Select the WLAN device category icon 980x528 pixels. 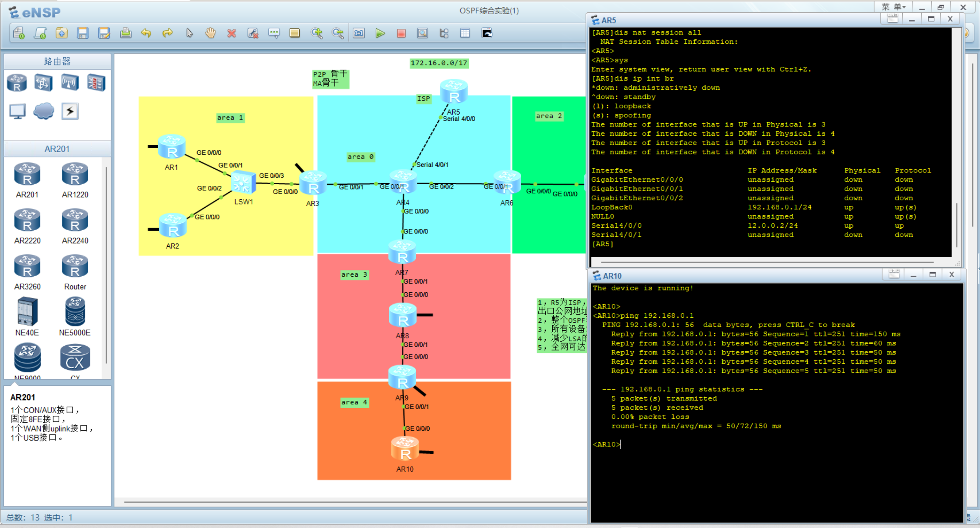point(70,82)
